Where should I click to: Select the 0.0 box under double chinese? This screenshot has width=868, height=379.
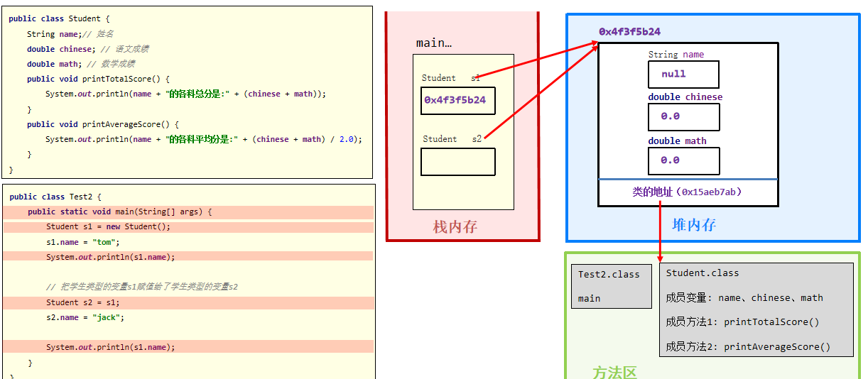pos(683,117)
